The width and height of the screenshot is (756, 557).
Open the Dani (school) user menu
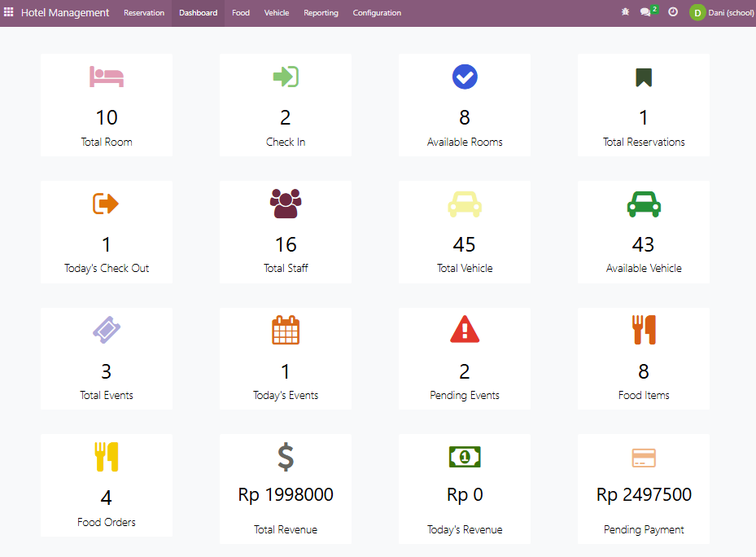[x=721, y=13]
